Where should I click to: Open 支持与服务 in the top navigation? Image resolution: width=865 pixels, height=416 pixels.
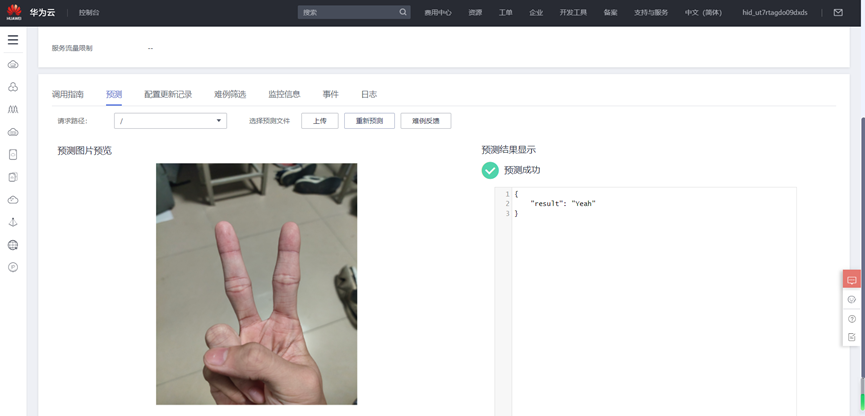pos(651,12)
